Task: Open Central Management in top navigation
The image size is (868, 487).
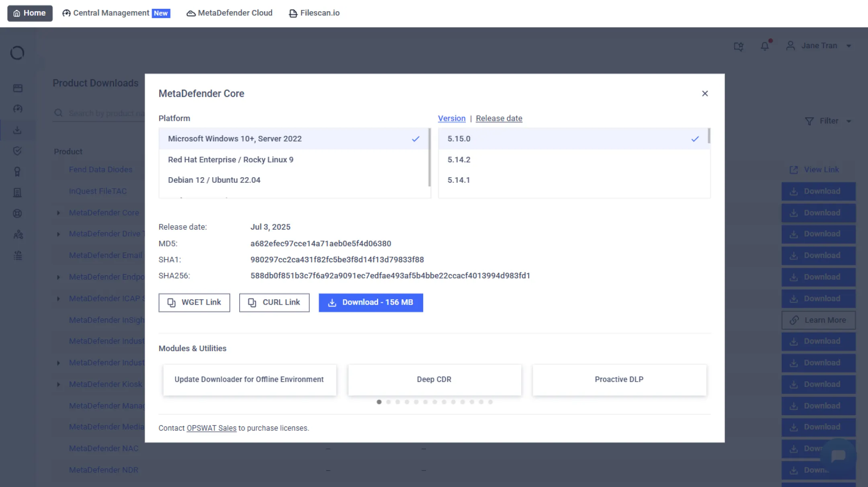Action: point(111,13)
